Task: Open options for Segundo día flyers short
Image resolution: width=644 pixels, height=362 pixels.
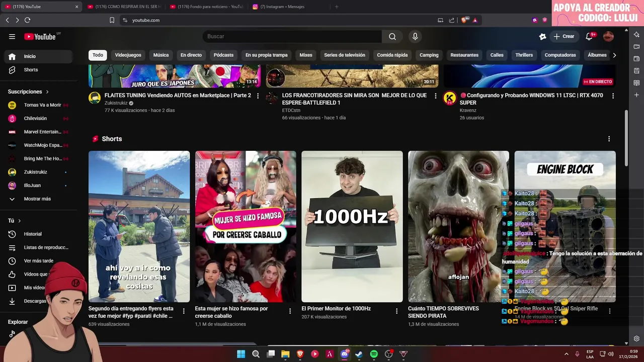Action: click(184, 311)
